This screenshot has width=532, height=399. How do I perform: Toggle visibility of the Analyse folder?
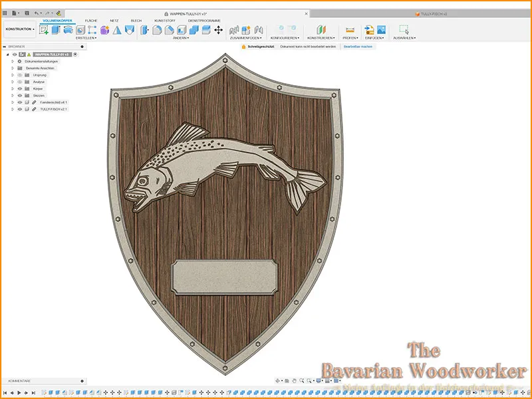tap(20, 82)
